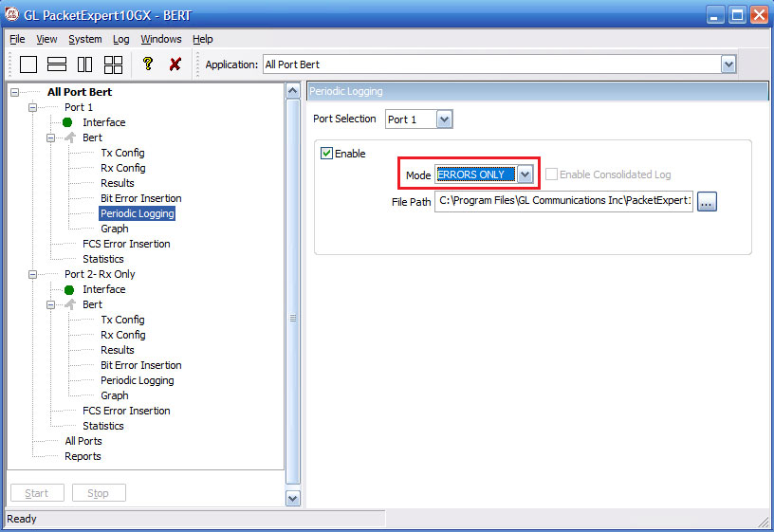
Task: Select the vertical split layout icon
Action: (84, 64)
